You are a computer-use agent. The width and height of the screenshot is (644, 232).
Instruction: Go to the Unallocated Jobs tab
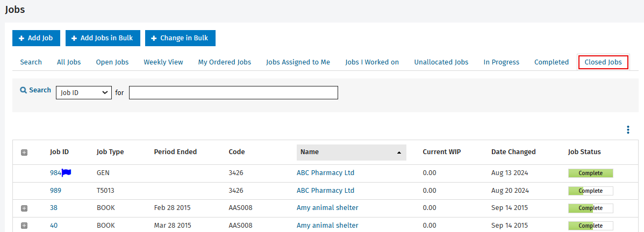click(x=441, y=62)
